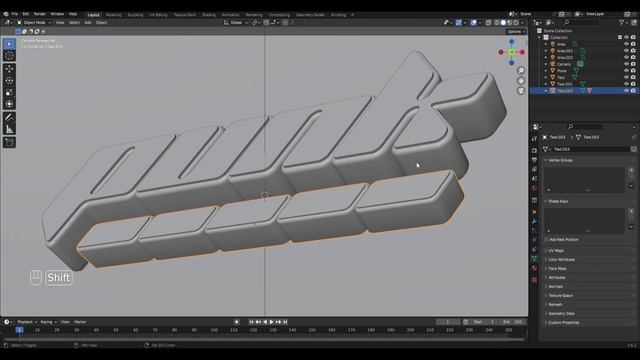Activate the 3D Cursor tool
640x360 pixels.
[x=9, y=56]
